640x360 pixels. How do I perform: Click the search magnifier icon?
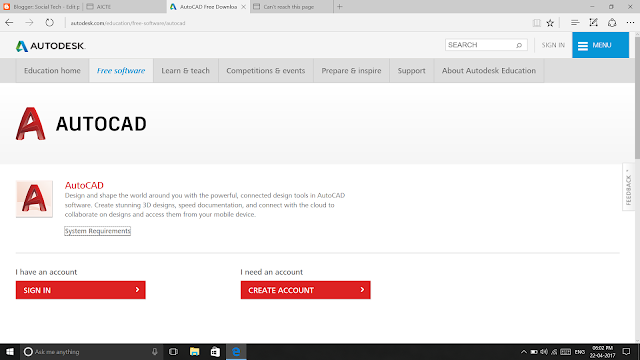[x=519, y=45]
